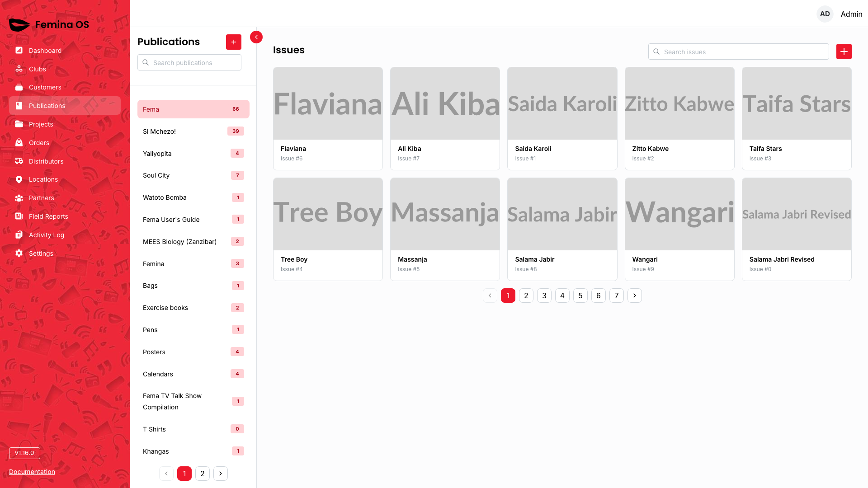
Task: Click the Dashboard chart icon
Action: coord(19,51)
